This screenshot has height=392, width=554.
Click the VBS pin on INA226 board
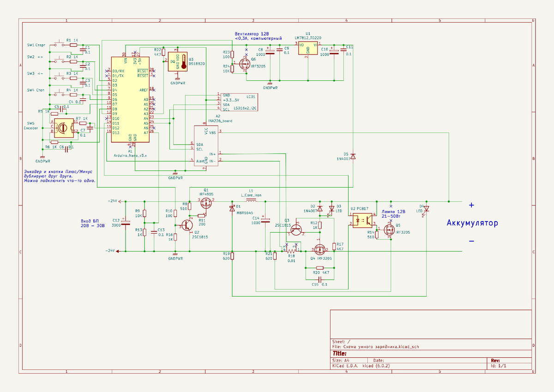(x=212, y=133)
